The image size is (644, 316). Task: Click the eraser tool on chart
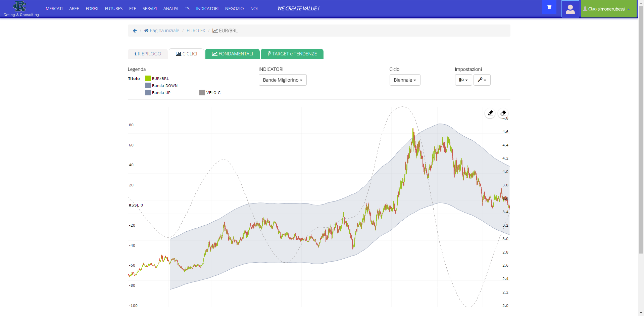(503, 113)
